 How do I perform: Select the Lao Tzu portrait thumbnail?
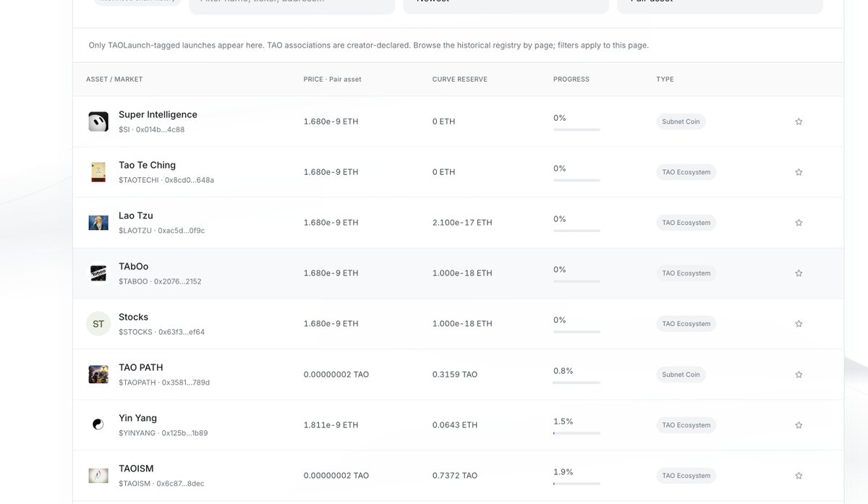pos(98,223)
